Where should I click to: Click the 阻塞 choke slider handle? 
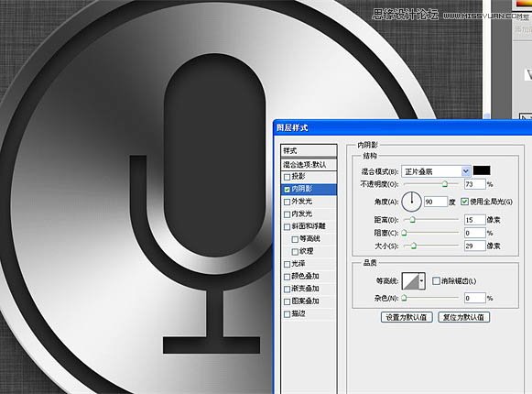pos(404,233)
